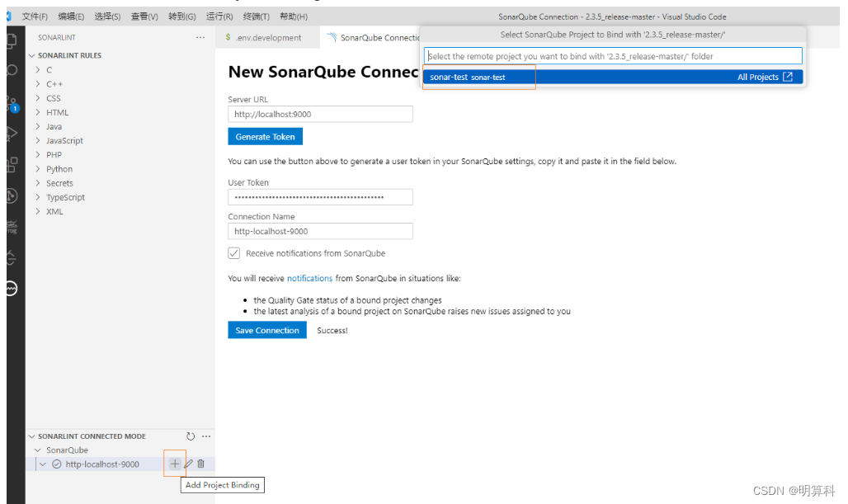This screenshot has height=504, width=848.
Task: Open All Projects external link icon
Action: [788, 77]
